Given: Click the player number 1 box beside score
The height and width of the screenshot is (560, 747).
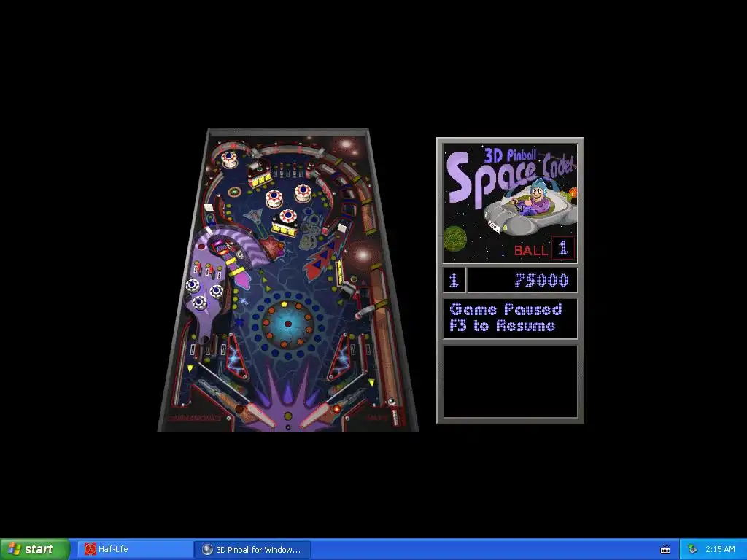Looking at the screenshot, I should tap(454, 280).
